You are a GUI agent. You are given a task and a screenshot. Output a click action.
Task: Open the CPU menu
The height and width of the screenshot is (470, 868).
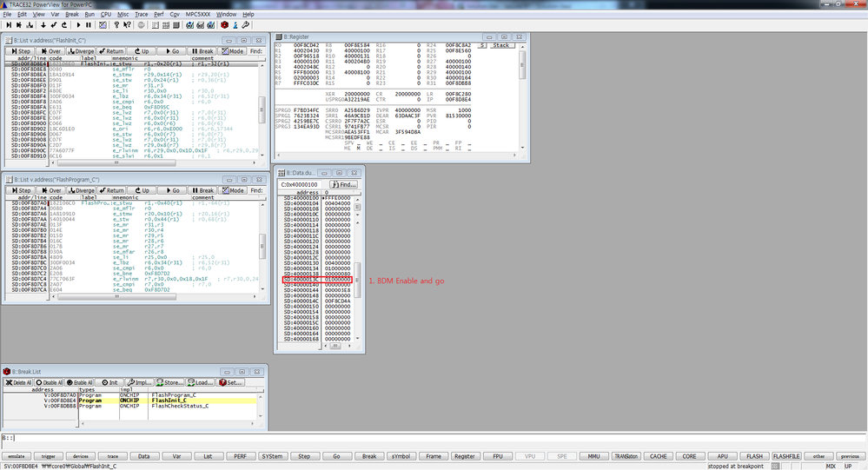pyautogui.click(x=106, y=15)
